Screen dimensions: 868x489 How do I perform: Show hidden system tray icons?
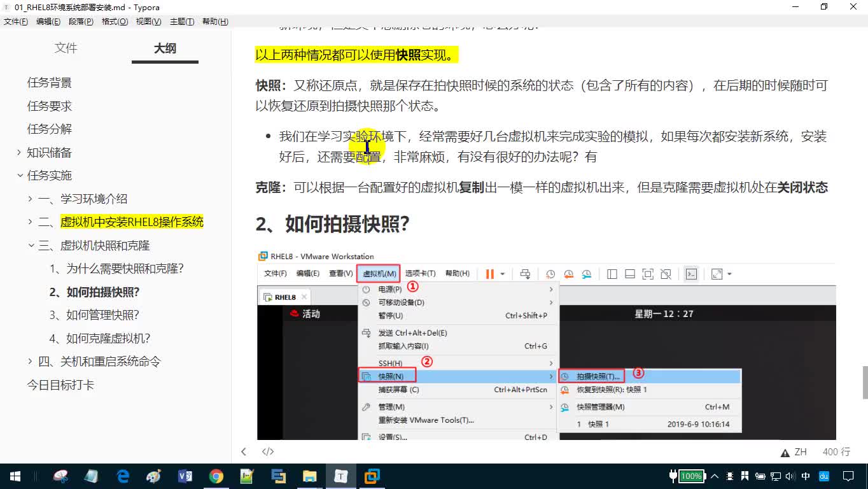(x=714, y=476)
